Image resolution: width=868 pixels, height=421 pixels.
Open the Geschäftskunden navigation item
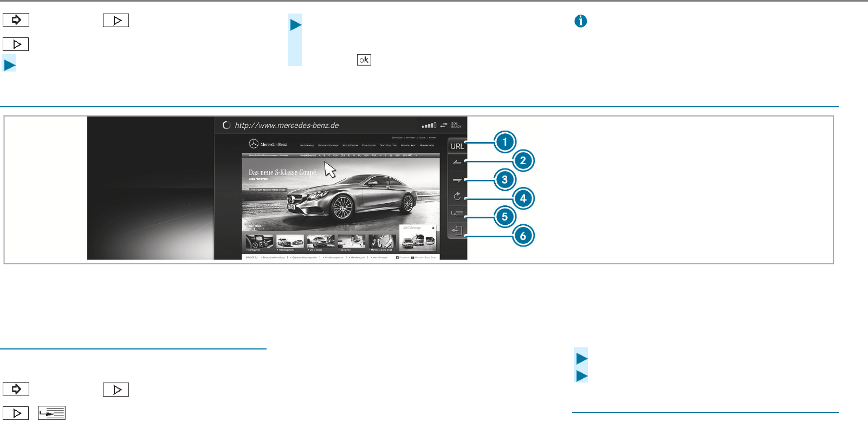[x=388, y=145]
